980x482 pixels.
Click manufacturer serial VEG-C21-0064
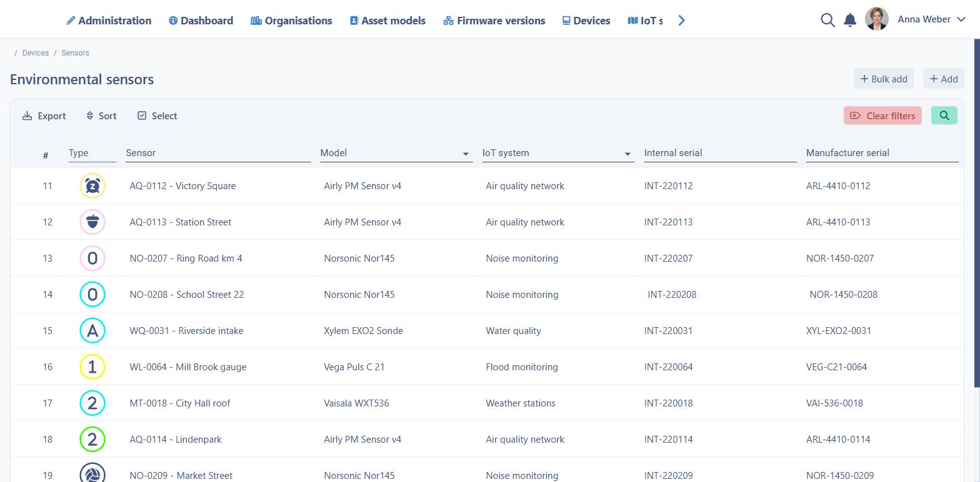(836, 367)
